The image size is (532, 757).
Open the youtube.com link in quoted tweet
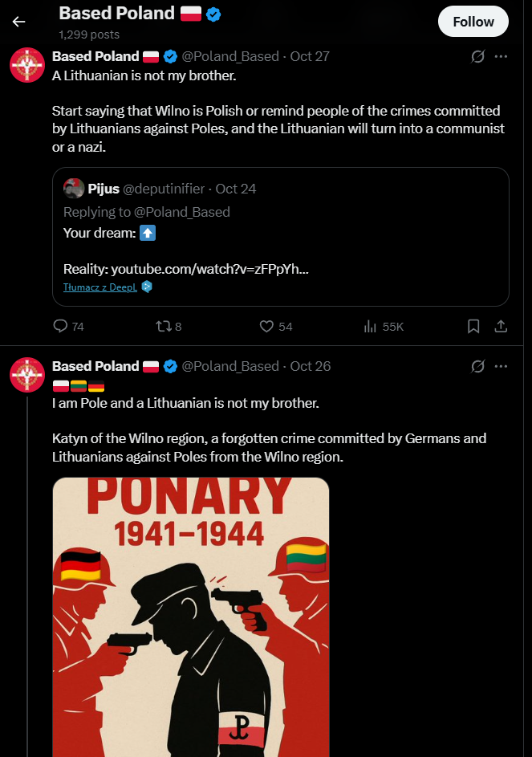click(209, 268)
